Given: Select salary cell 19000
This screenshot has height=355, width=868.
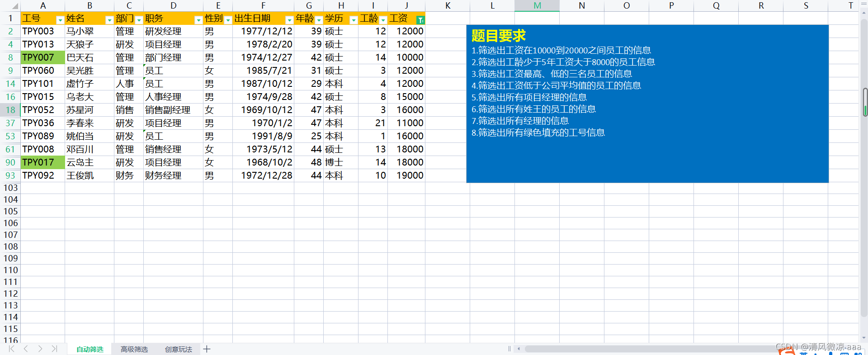Looking at the screenshot, I should [406, 175].
